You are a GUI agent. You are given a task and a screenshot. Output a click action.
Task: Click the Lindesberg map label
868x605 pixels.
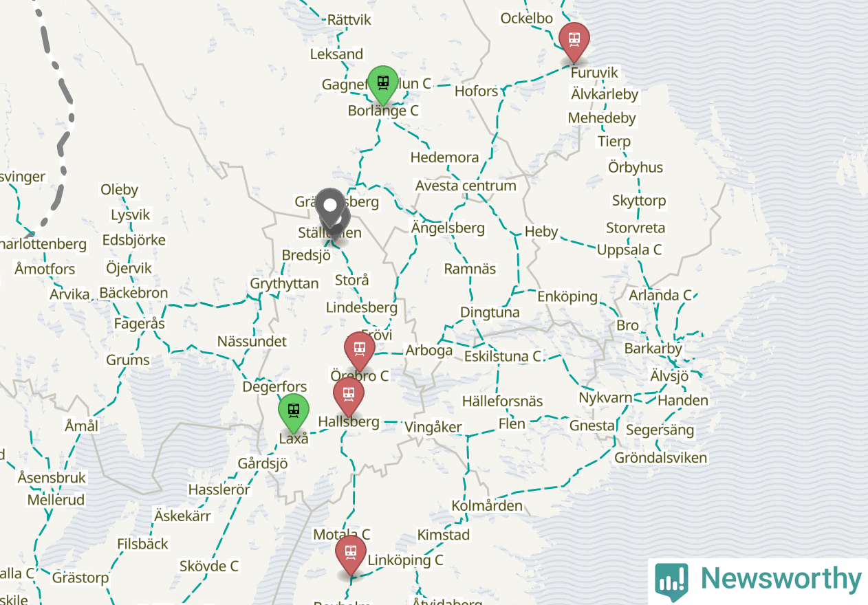362,307
